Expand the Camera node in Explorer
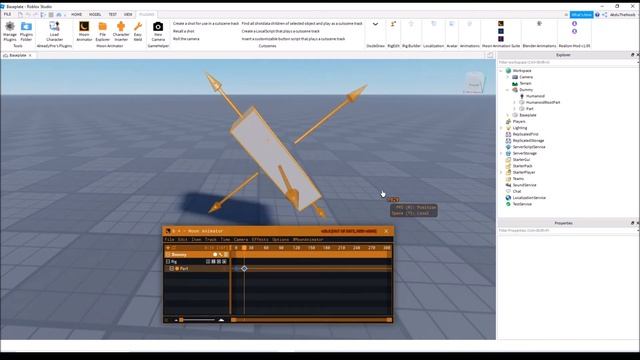 pos(508,77)
